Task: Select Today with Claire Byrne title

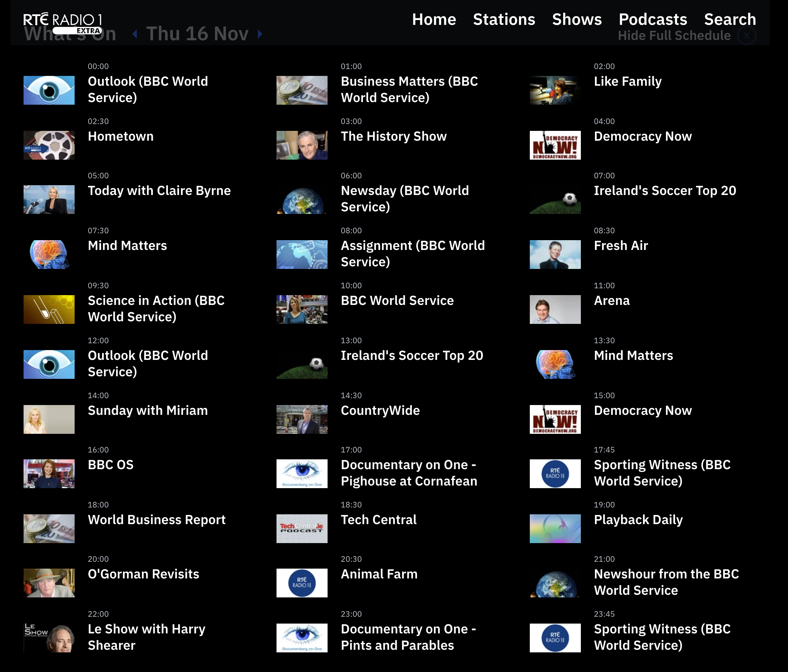Action: point(159,191)
